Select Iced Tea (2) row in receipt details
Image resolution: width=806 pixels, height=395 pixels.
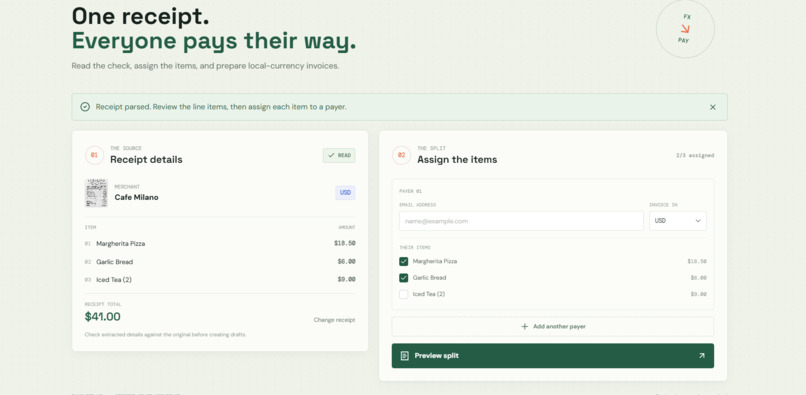click(x=220, y=280)
